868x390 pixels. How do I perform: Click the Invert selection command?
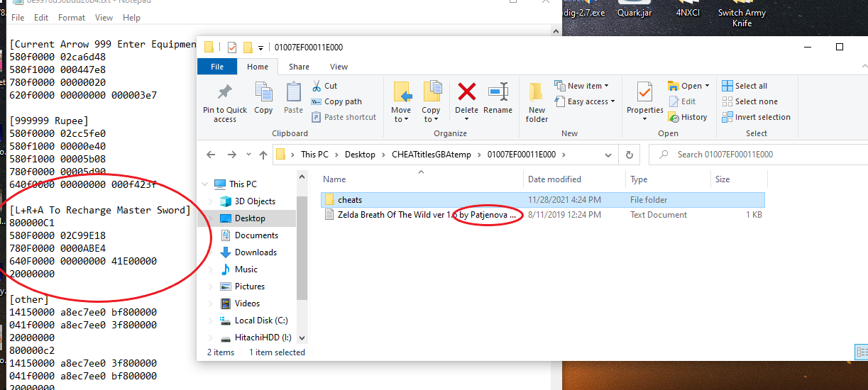756,117
